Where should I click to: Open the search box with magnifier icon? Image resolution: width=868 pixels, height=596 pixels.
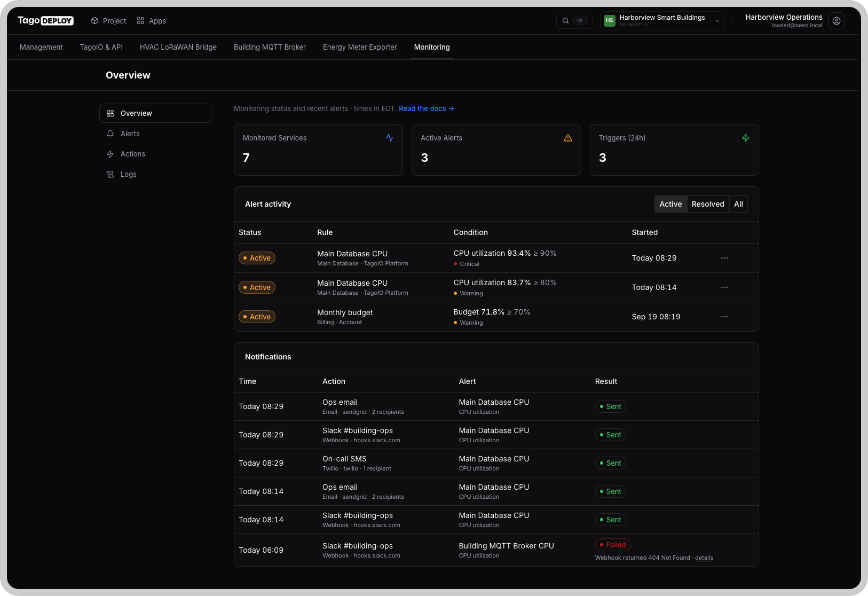click(574, 21)
